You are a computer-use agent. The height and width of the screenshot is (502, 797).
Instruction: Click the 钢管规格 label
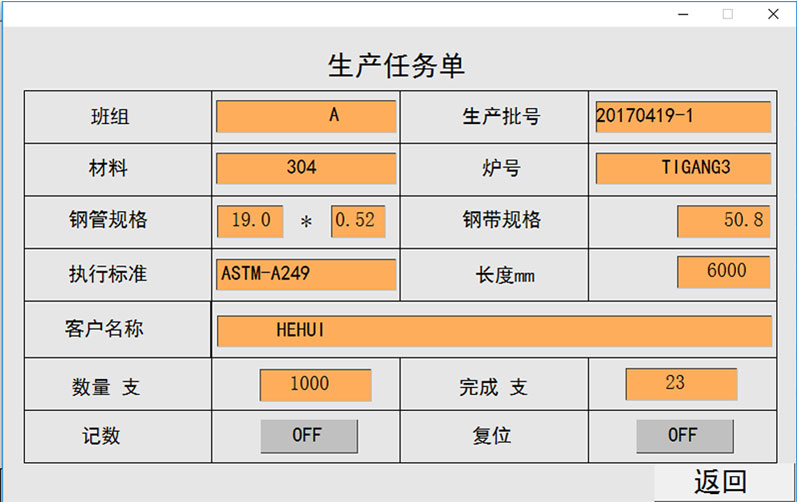click(x=108, y=220)
